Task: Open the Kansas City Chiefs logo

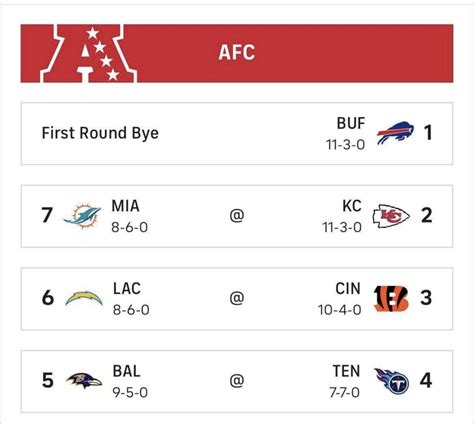Action: click(x=391, y=216)
